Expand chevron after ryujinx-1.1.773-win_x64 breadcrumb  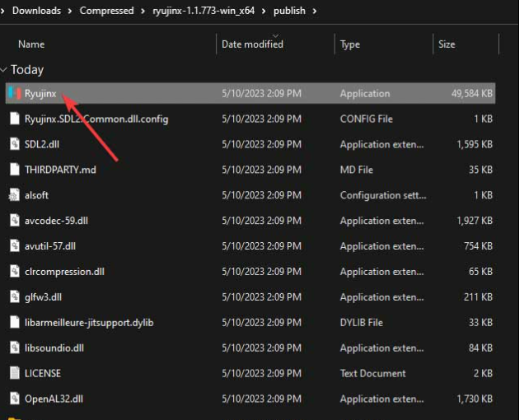264,11
